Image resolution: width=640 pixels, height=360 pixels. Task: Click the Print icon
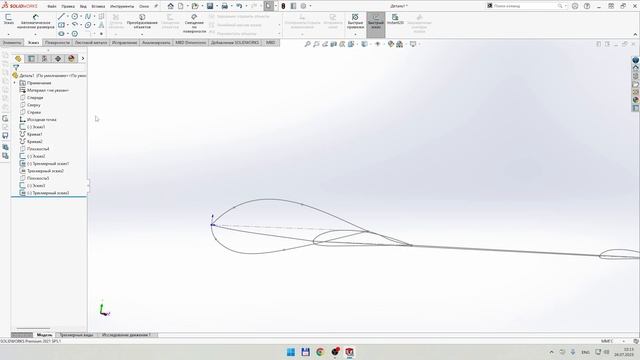click(x=224, y=6)
